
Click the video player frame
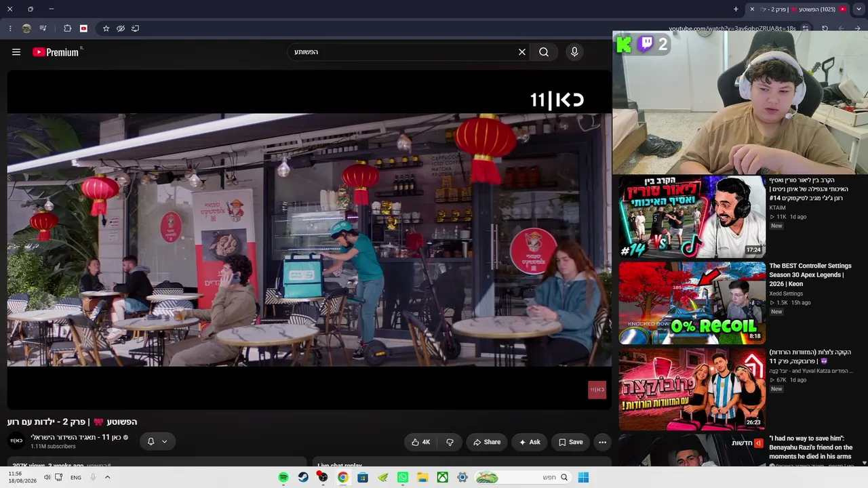click(309, 240)
